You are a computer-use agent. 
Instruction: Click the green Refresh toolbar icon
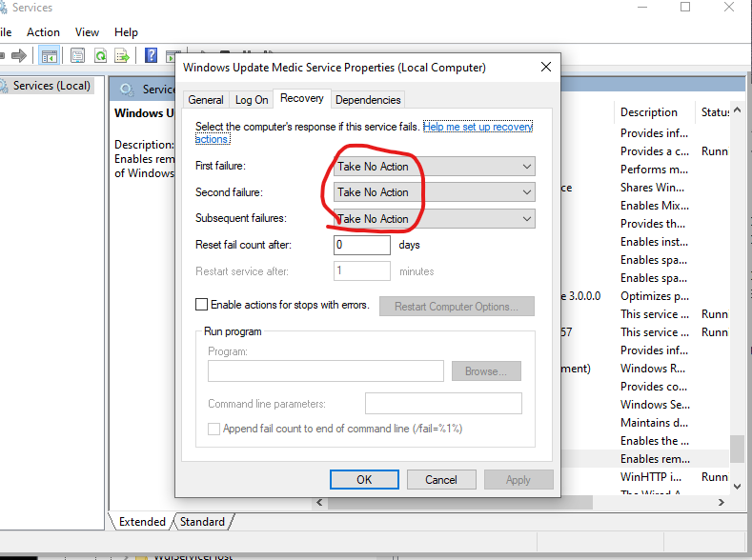coord(100,55)
